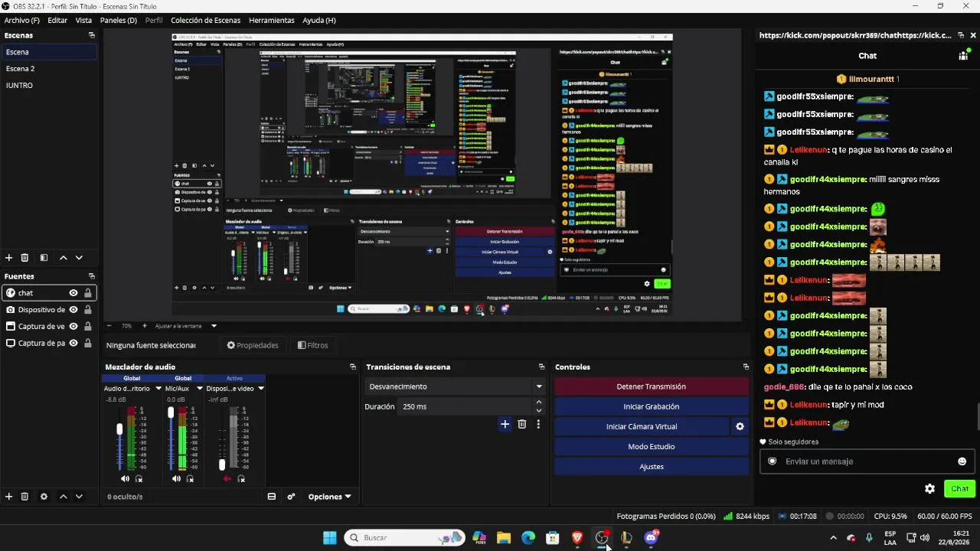Undock the Transiciones de escena panel
Screen dimensions: 980x551
point(541,367)
